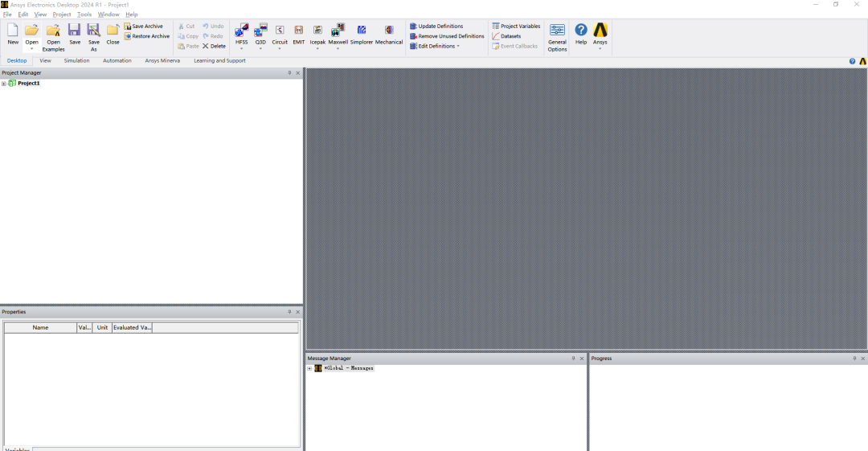Open the Tools menu

pyautogui.click(x=84, y=14)
